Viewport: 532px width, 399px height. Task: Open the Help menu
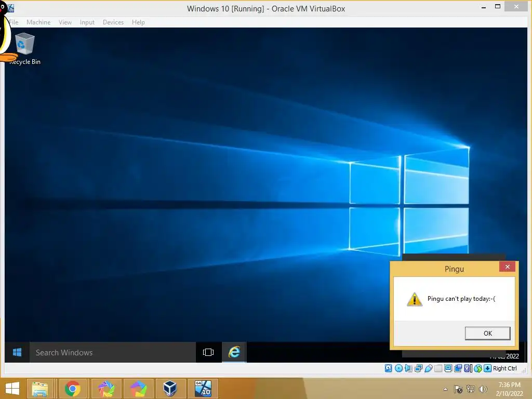coord(138,22)
